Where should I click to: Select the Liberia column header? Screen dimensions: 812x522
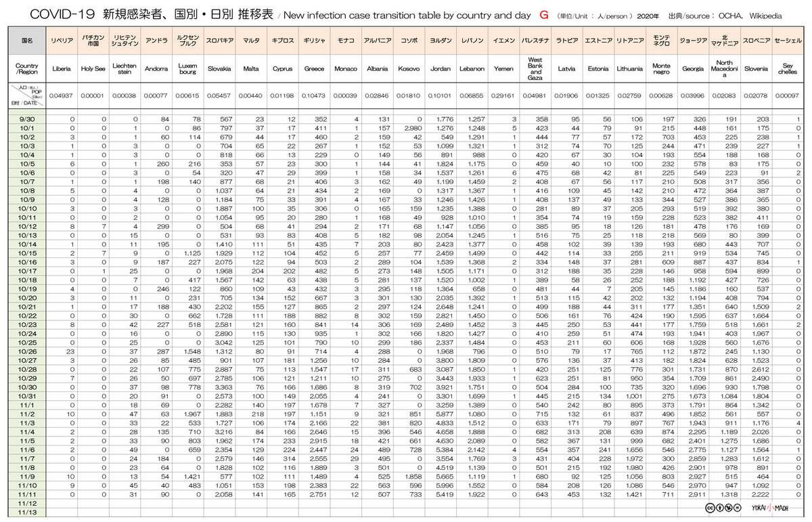coord(62,68)
